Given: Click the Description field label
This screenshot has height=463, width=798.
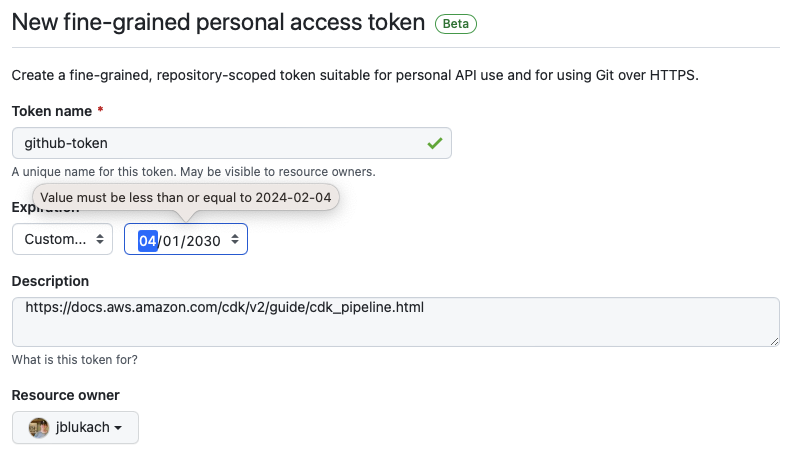Looking at the screenshot, I should coord(50,281).
